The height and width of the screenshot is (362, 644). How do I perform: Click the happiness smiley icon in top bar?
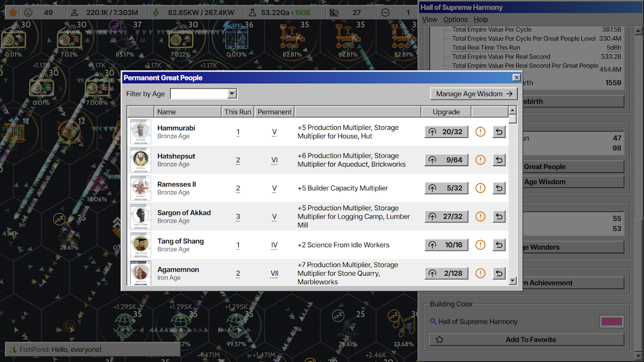tap(29, 13)
